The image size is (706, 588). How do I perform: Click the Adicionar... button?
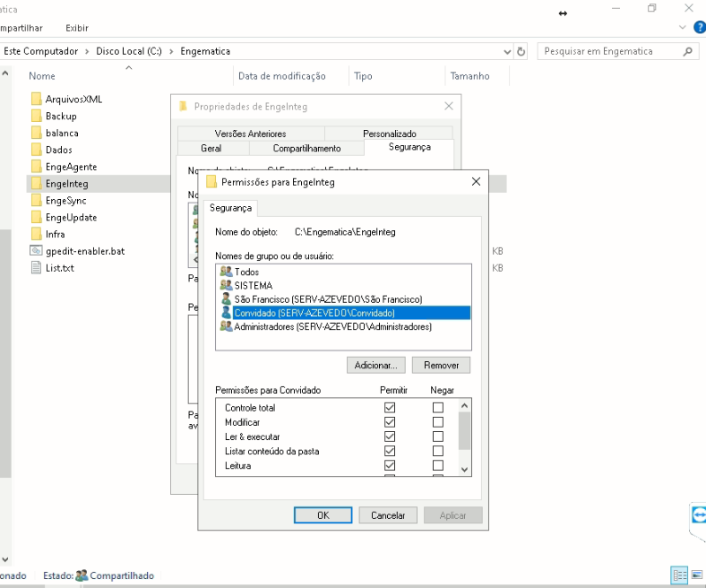pos(376,365)
